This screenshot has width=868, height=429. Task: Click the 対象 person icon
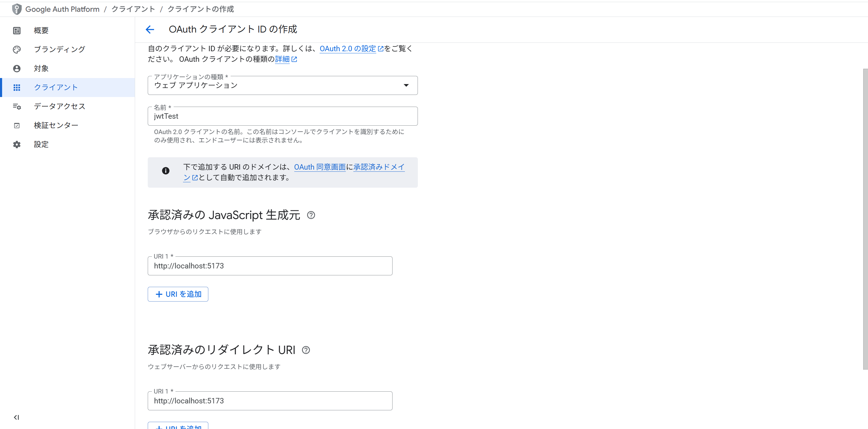point(17,69)
